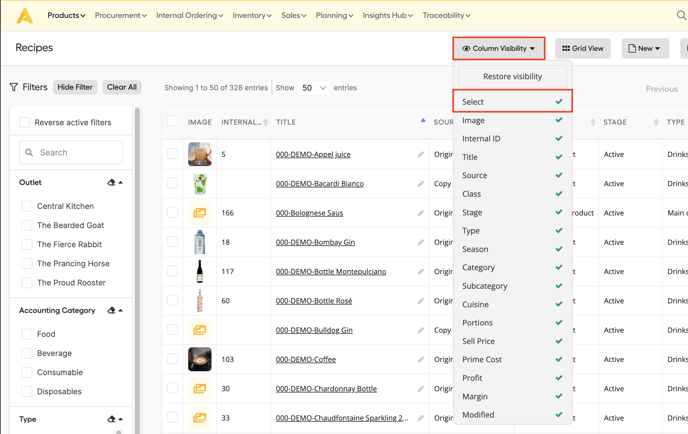688x434 pixels.
Task: Click the Apicbase logo icon
Action: (25, 16)
